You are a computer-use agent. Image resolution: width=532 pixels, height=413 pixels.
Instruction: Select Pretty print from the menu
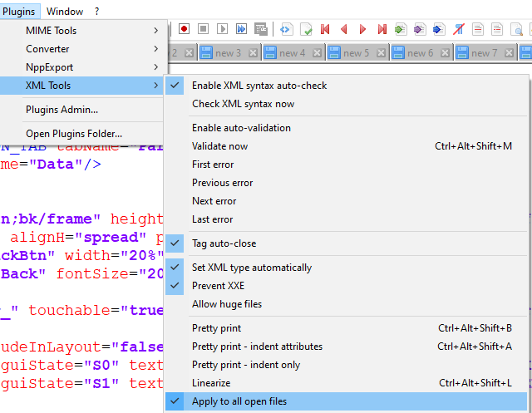pyautogui.click(x=216, y=328)
